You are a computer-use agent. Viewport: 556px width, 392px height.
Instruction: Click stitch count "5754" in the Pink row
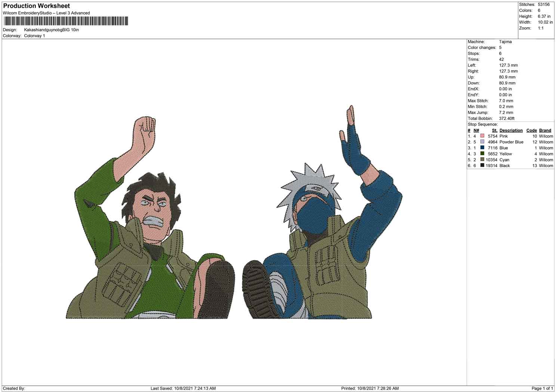pyautogui.click(x=492, y=136)
